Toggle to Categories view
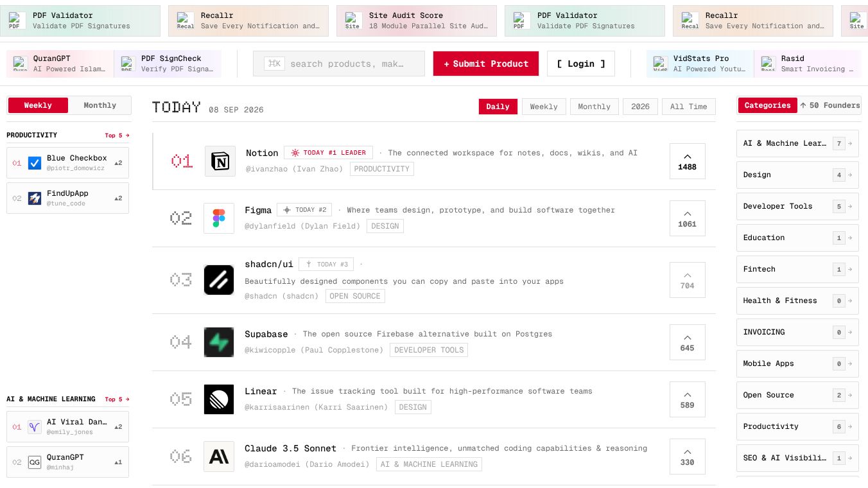 [x=767, y=105]
